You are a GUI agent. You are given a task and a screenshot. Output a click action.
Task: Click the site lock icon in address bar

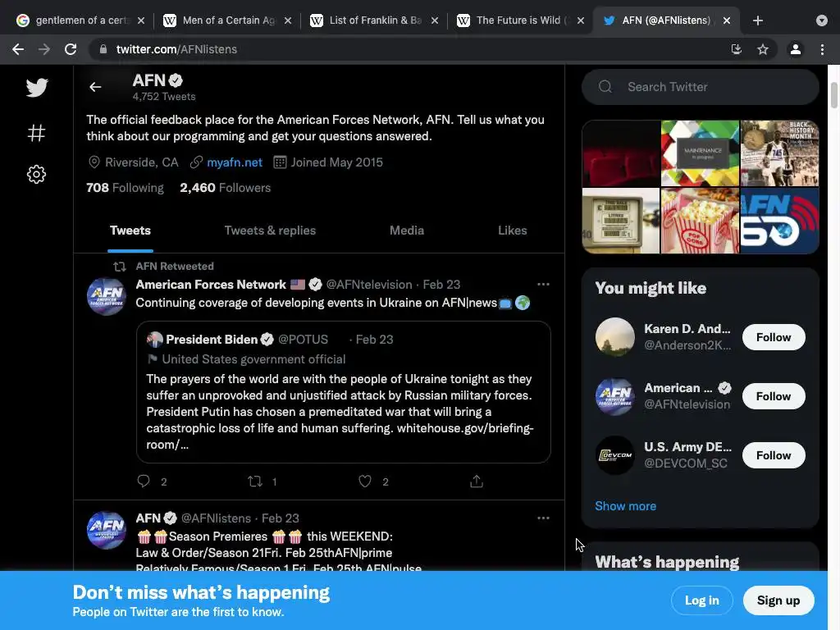[x=103, y=49]
